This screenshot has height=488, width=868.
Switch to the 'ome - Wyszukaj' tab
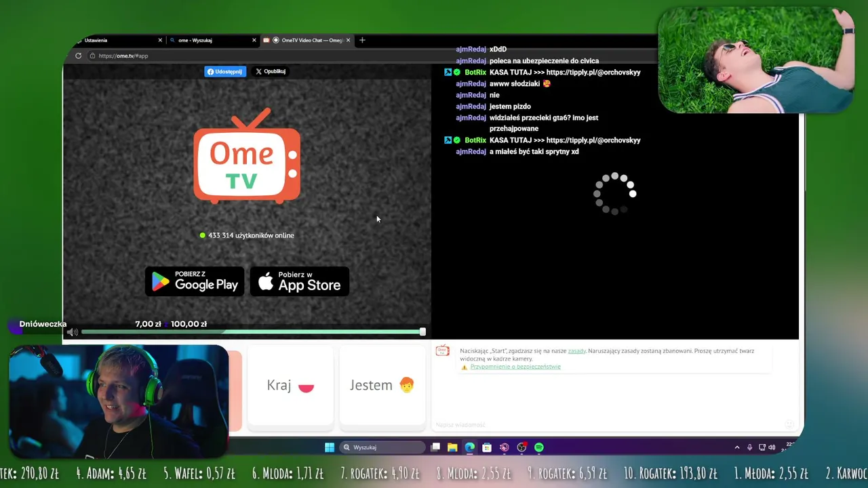(x=213, y=40)
